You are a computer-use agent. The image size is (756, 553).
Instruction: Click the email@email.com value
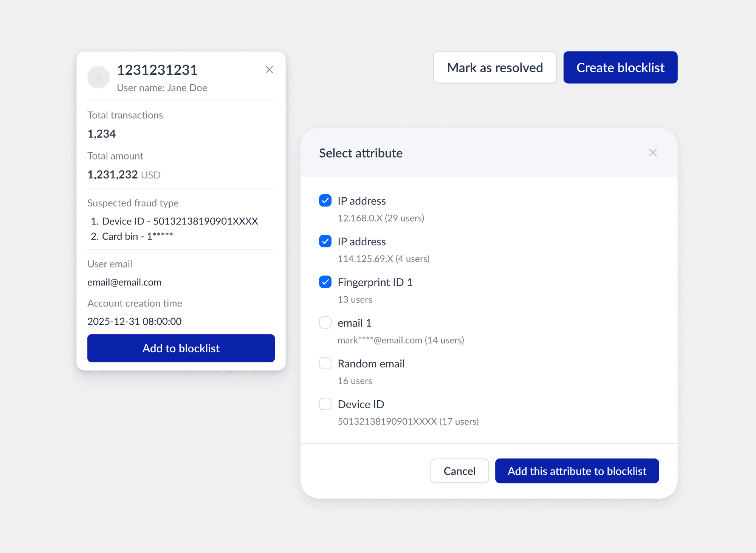(x=124, y=282)
